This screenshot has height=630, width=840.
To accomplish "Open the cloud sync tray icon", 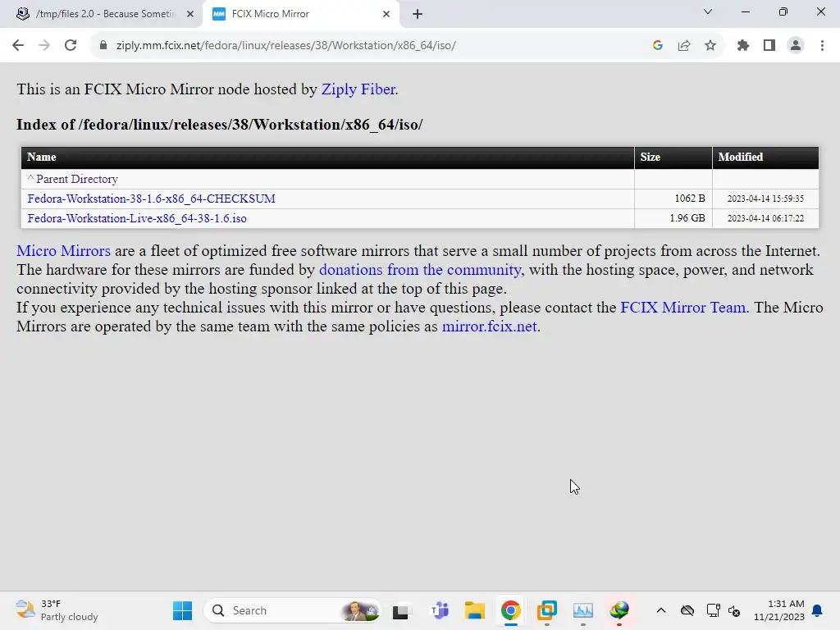I will click(687, 610).
